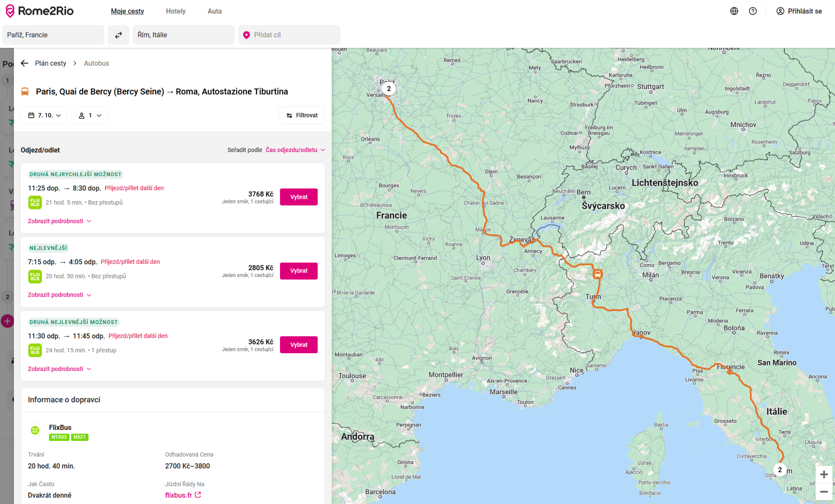Expand Zobrazit podrobnosti for 11:25 departure

coord(59,221)
